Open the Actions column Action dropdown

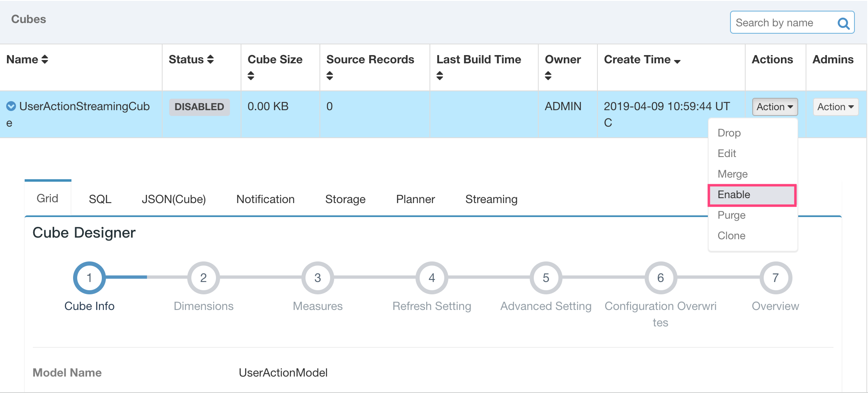click(x=774, y=107)
